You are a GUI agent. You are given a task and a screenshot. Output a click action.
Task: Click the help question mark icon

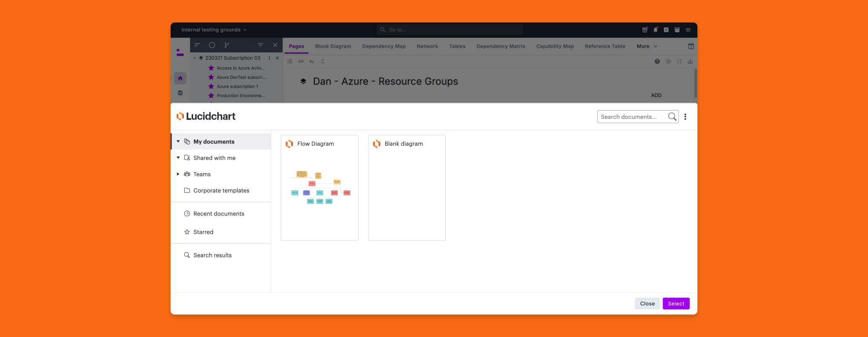click(x=657, y=61)
